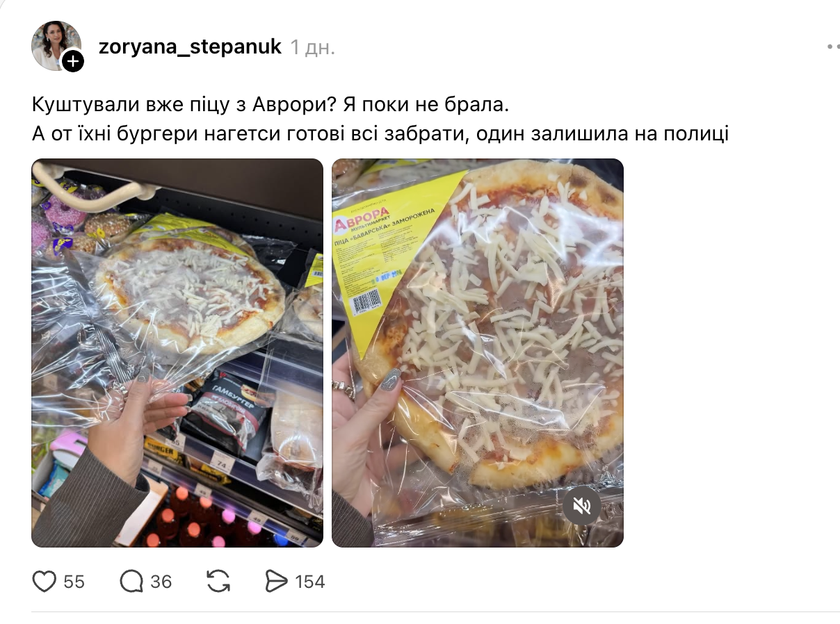
Task: Click the share count 154
Action: [310, 582]
